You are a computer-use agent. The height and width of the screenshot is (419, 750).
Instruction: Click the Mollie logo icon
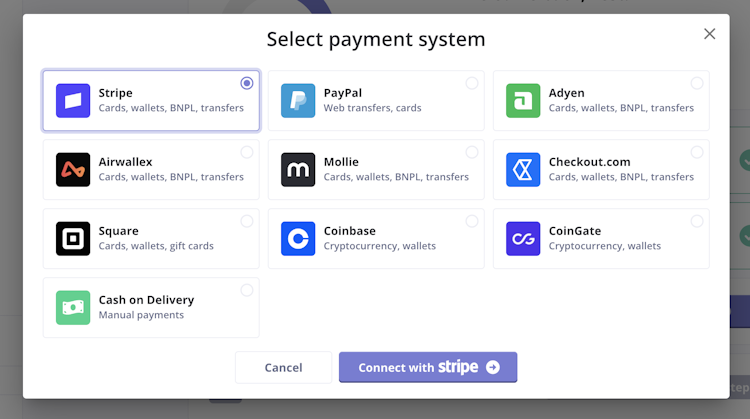click(x=298, y=169)
